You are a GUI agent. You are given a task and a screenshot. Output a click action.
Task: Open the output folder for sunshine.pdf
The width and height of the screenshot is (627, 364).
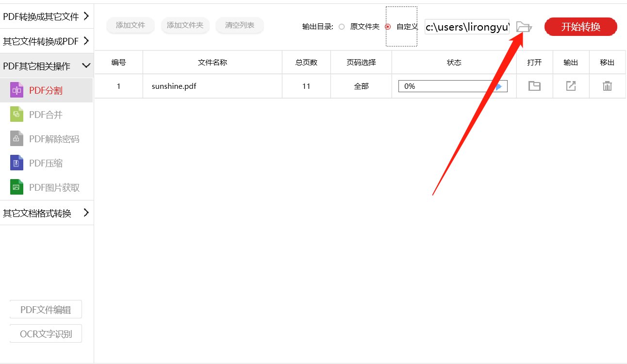click(534, 86)
